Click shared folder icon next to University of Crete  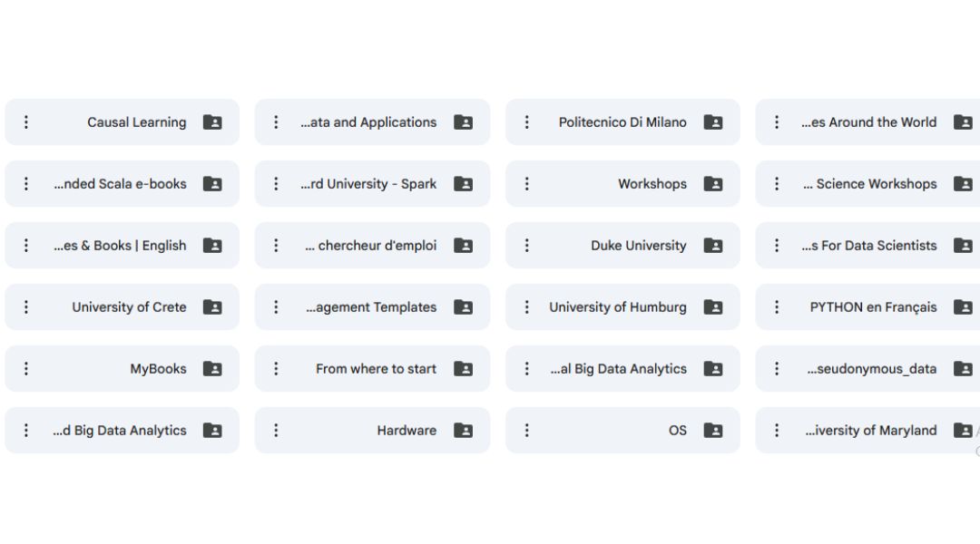click(x=212, y=307)
